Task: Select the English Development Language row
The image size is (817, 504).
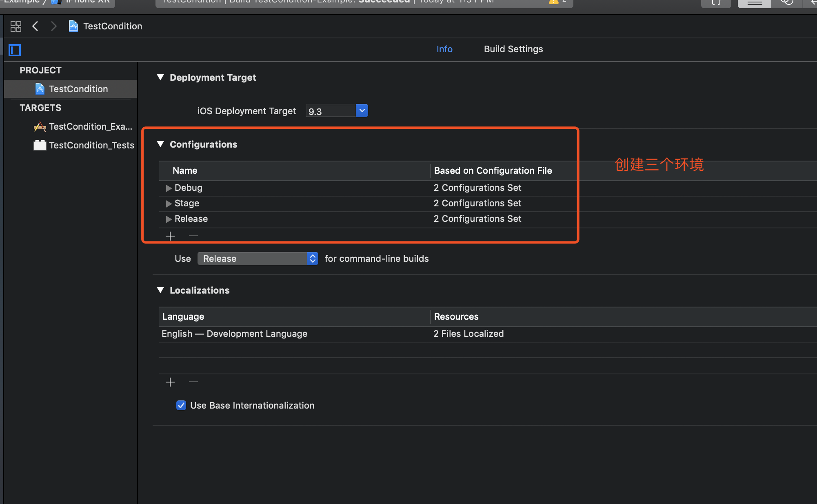Action: click(234, 334)
